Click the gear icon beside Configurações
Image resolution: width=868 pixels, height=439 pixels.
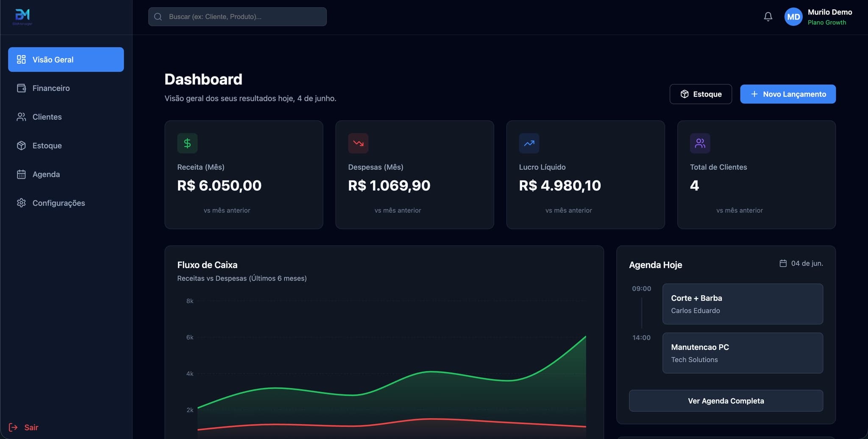pyautogui.click(x=21, y=203)
